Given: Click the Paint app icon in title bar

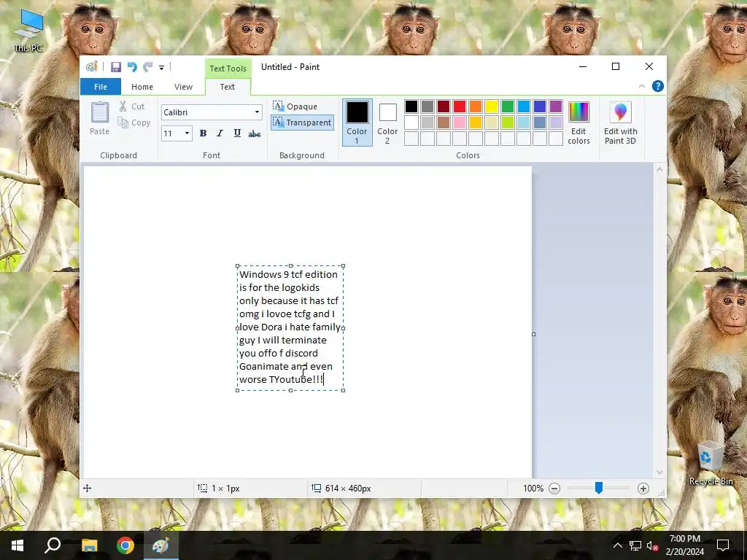Looking at the screenshot, I should (x=91, y=67).
